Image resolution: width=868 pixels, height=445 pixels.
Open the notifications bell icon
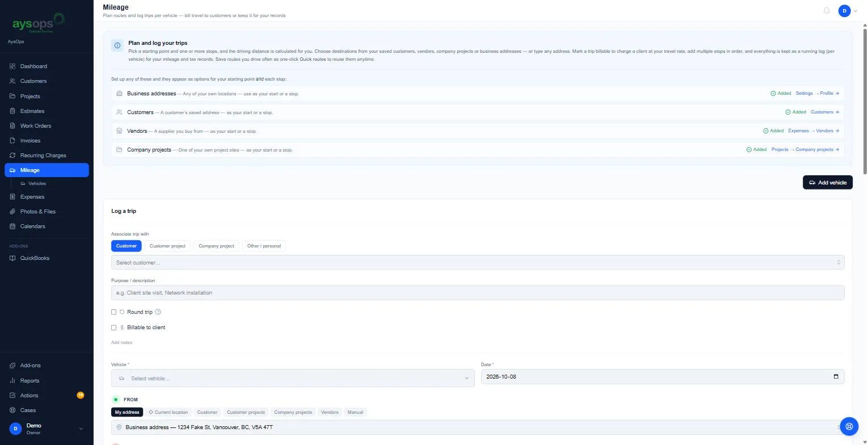coord(827,11)
